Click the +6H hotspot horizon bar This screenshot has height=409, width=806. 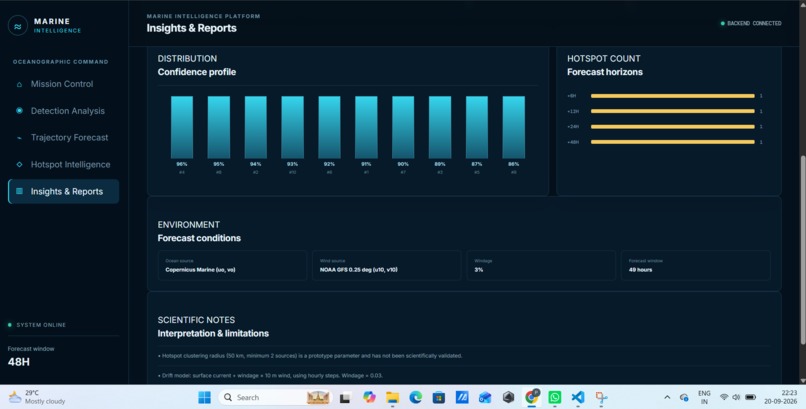click(673, 96)
